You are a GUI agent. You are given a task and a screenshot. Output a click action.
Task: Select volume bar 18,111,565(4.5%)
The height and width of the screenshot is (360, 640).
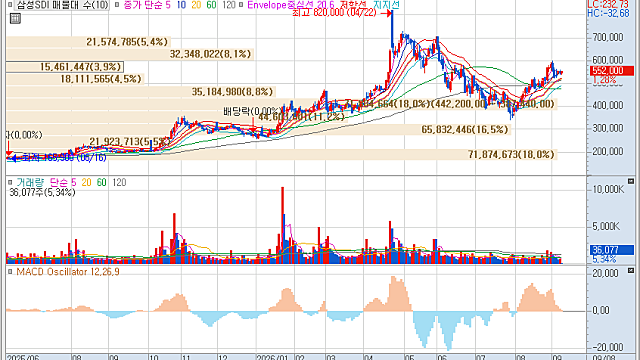pyautogui.click(x=75, y=79)
